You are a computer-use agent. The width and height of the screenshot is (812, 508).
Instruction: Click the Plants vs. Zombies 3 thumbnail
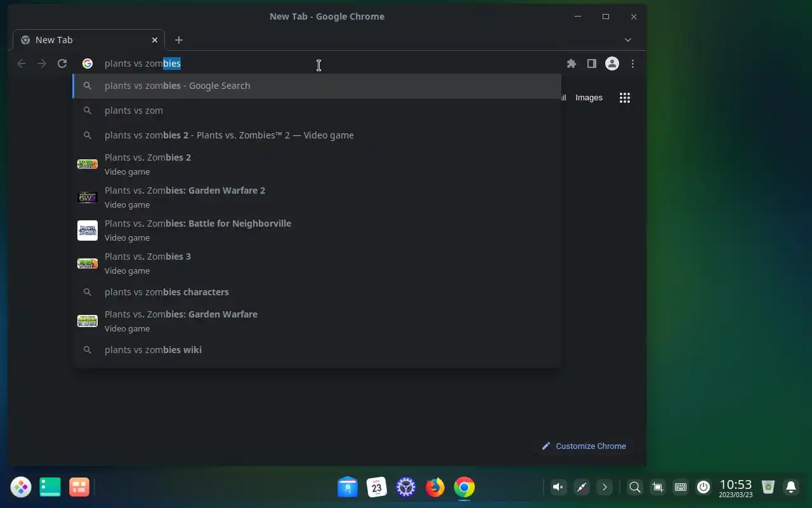[x=88, y=263]
